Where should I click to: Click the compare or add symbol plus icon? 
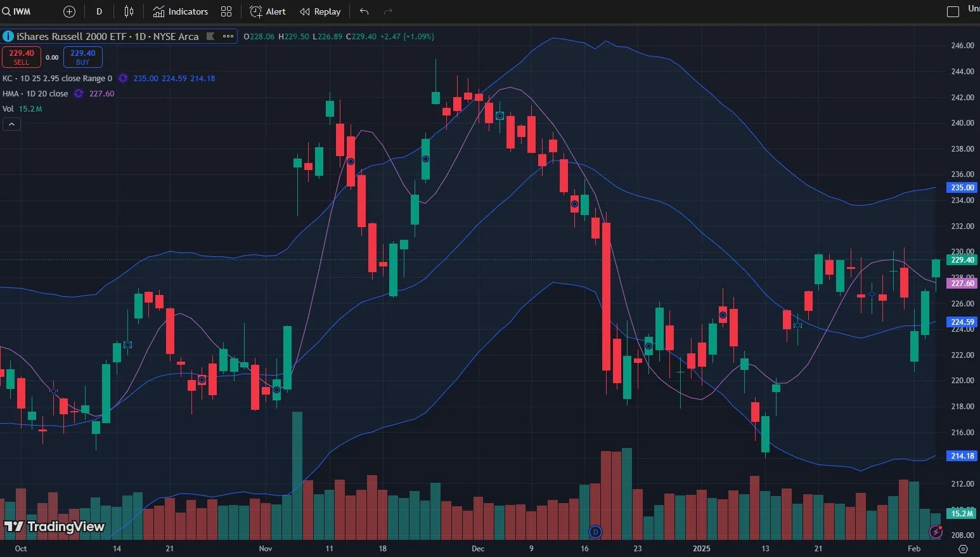(69, 11)
